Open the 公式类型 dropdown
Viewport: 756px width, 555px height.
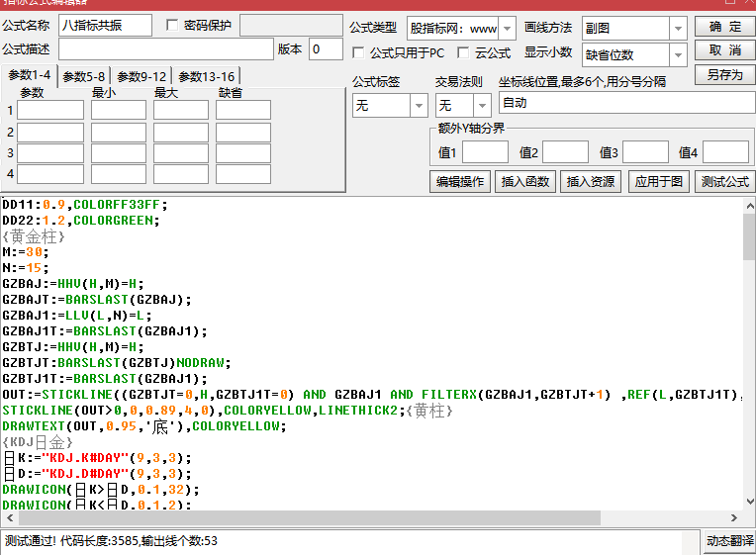507,29
